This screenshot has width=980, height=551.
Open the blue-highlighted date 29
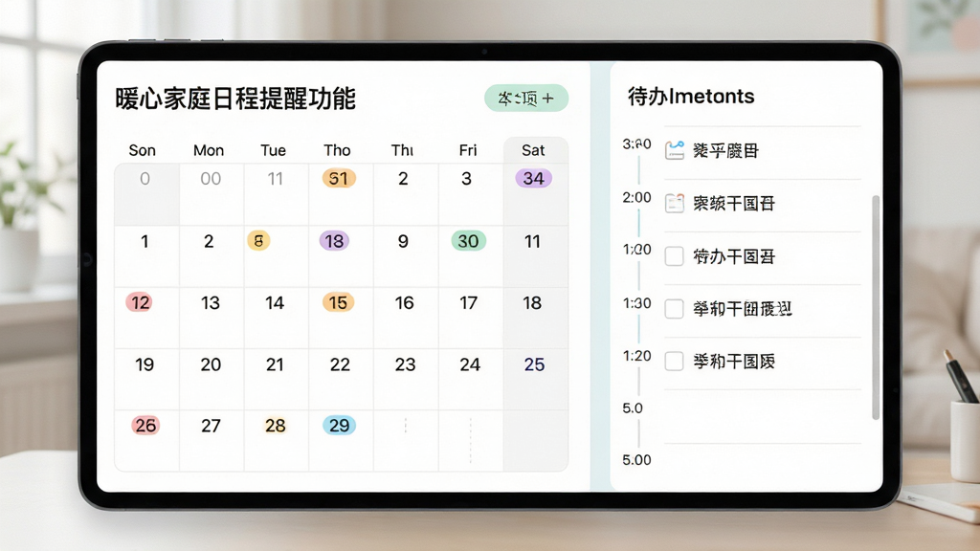(x=340, y=426)
